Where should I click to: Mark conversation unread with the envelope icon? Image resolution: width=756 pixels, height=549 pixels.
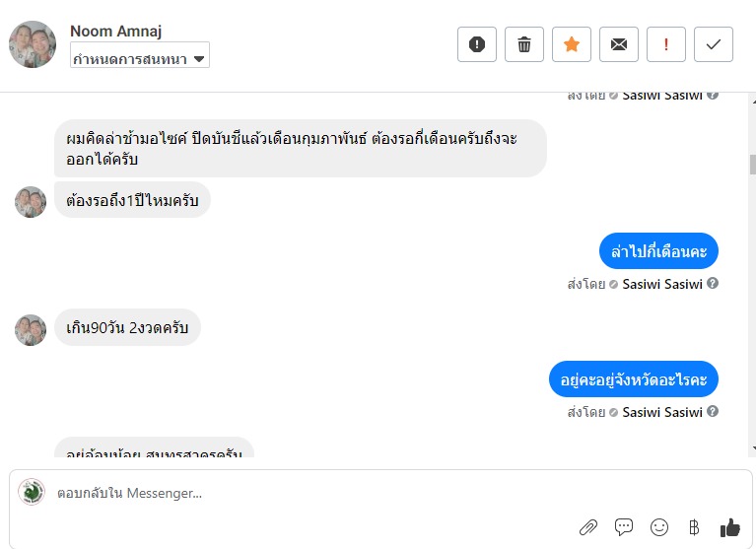point(619,44)
